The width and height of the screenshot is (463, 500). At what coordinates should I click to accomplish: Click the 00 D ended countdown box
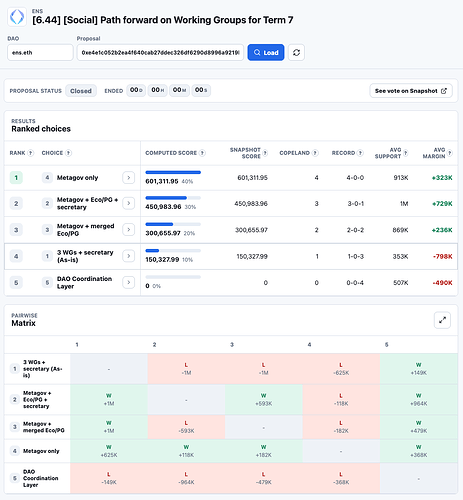[x=136, y=90]
